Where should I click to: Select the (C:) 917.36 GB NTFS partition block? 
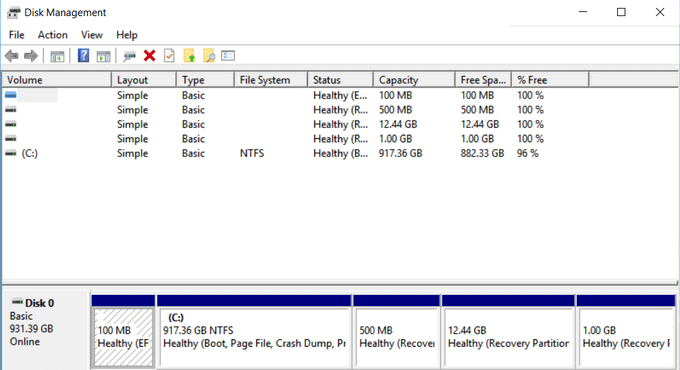pos(254,337)
